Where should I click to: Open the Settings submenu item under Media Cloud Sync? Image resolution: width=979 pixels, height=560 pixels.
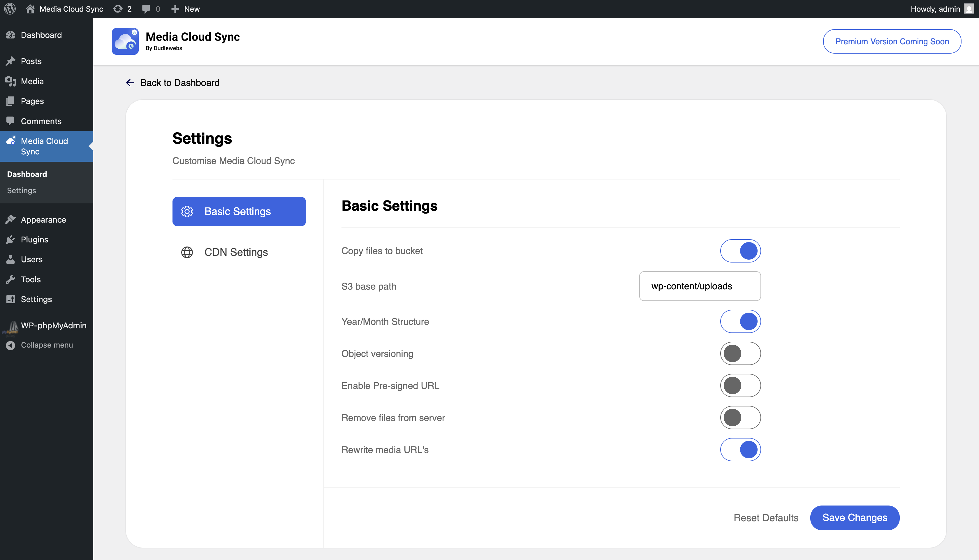(x=22, y=190)
